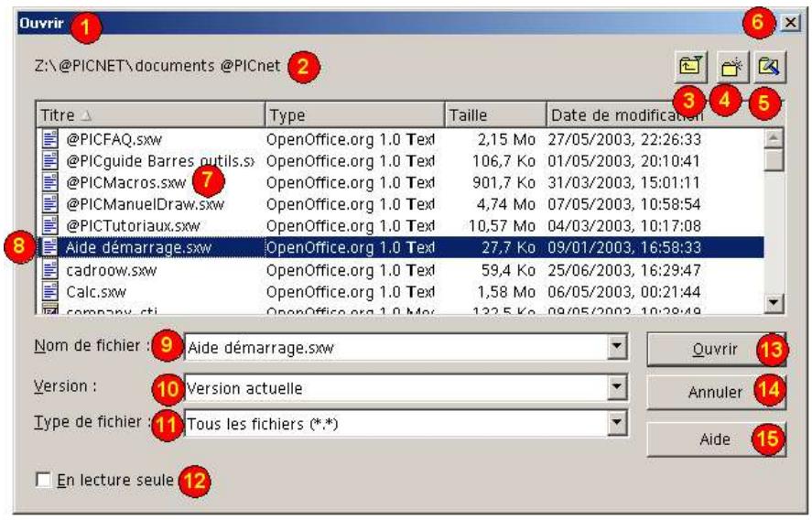Screen dimensions: 812x520
Task: Click the Nom de fichier text field
Action: tap(396, 348)
